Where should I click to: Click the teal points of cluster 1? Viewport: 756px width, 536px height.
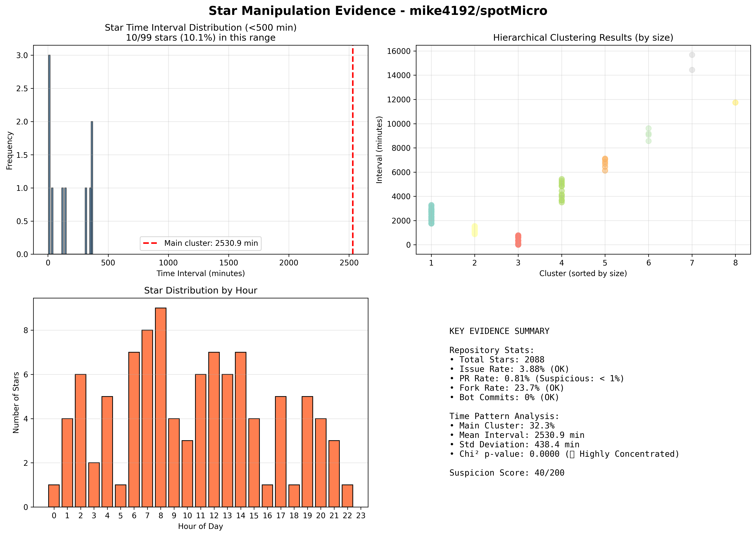[x=431, y=215]
